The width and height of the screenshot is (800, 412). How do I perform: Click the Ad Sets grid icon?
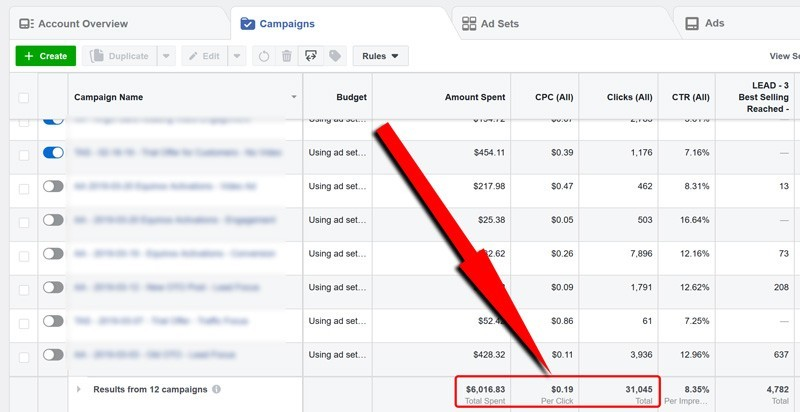point(470,23)
